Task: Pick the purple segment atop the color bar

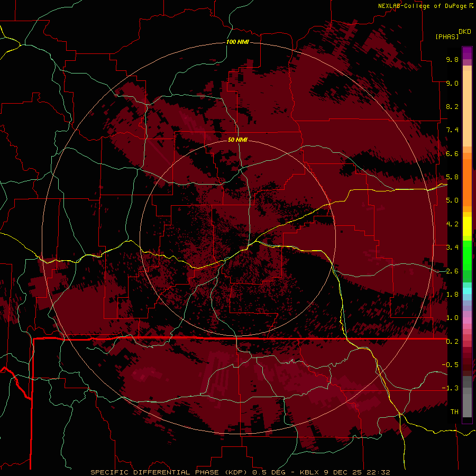Action: [x=467, y=53]
